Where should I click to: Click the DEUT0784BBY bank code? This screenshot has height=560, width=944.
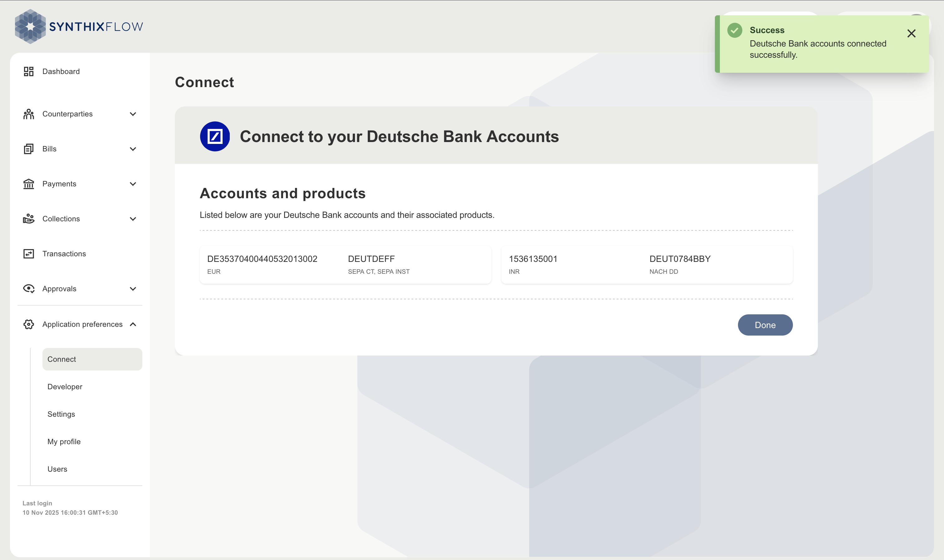click(x=680, y=259)
